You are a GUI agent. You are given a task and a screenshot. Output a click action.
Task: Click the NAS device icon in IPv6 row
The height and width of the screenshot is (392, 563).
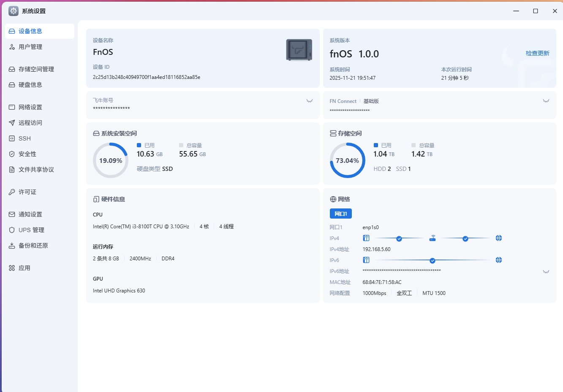coord(366,260)
